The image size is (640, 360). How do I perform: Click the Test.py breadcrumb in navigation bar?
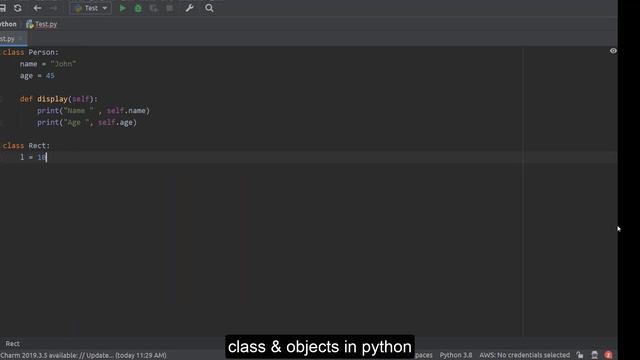point(42,24)
